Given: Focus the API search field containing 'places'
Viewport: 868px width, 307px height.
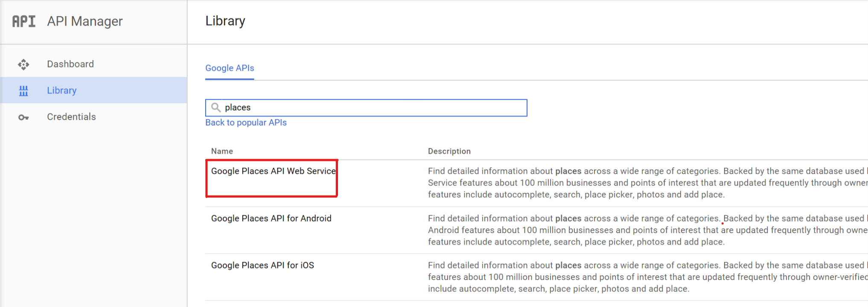Looking at the screenshot, I should (x=366, y=108).
